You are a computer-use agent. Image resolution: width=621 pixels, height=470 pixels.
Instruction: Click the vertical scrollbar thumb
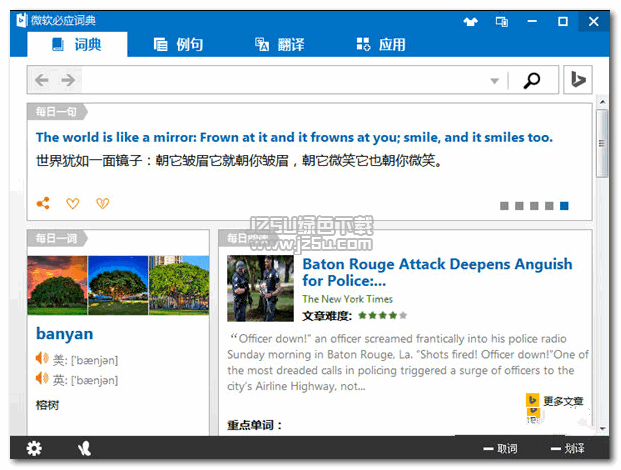pos(602,143)
